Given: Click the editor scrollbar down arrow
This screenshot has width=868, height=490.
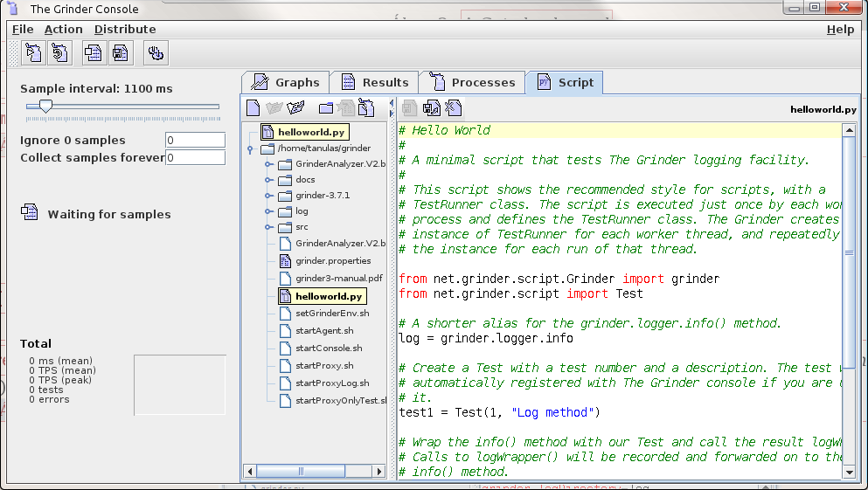Looking at the screenshot, I should (849, 473).
